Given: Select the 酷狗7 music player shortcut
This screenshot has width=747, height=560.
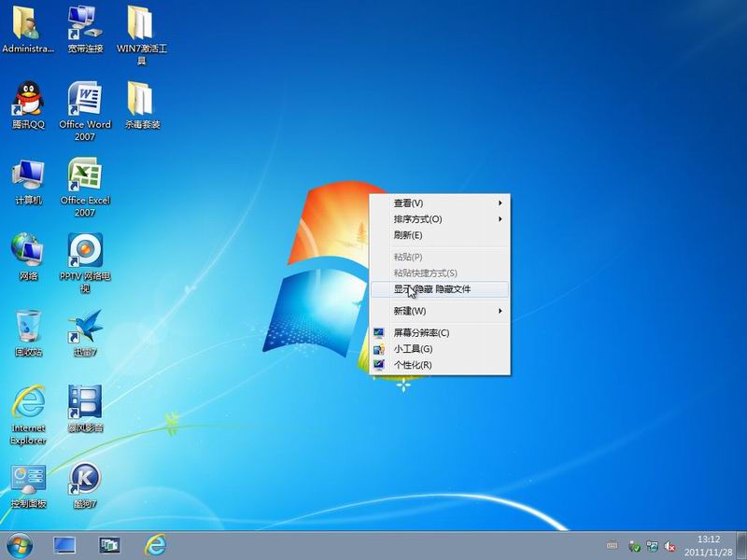Looking at the screenshot, I should pyautogui.click(x=85, y=485).
